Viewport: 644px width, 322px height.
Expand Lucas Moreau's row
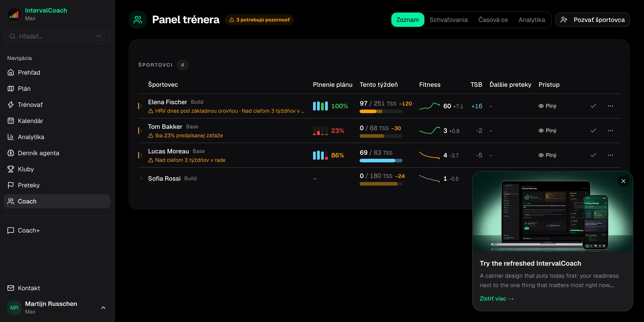click(141, 155)
